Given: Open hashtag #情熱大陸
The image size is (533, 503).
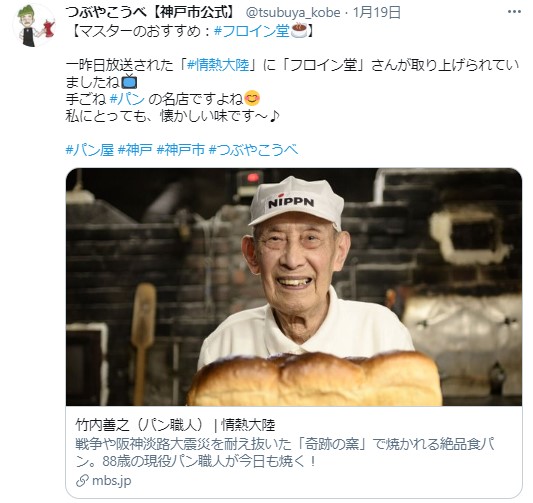Looking at the screenshot, I should coord(218,65).
